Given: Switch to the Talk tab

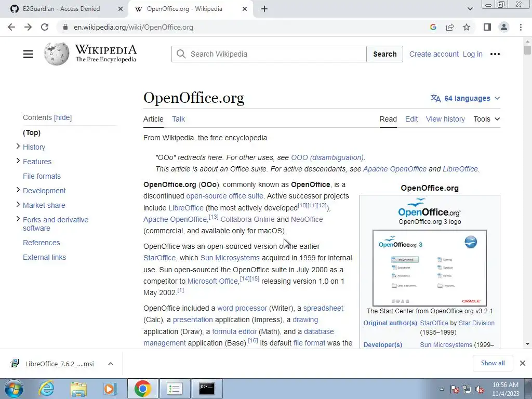Looking at the screenshot, I should pyautogui.click(x=179, y=119).
